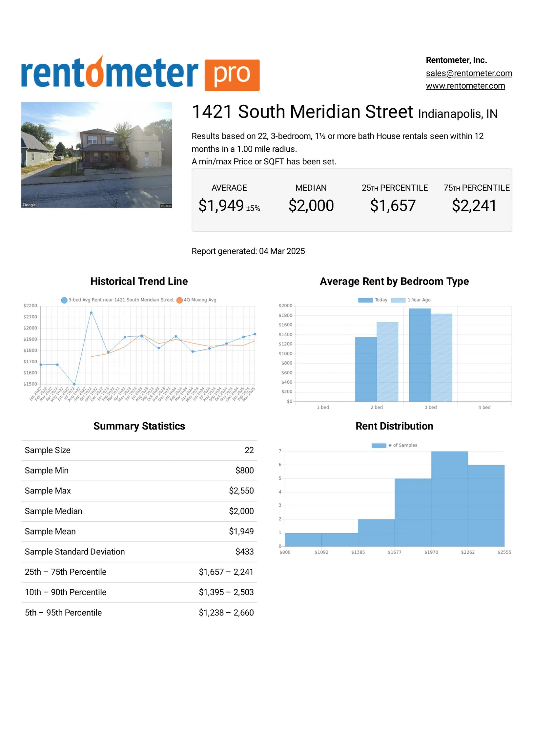Viewport: 534px width, 756px height.
Task: Click the "# of Samples" legend swatch
Action: pyautogui.click(x=379, y=446)
